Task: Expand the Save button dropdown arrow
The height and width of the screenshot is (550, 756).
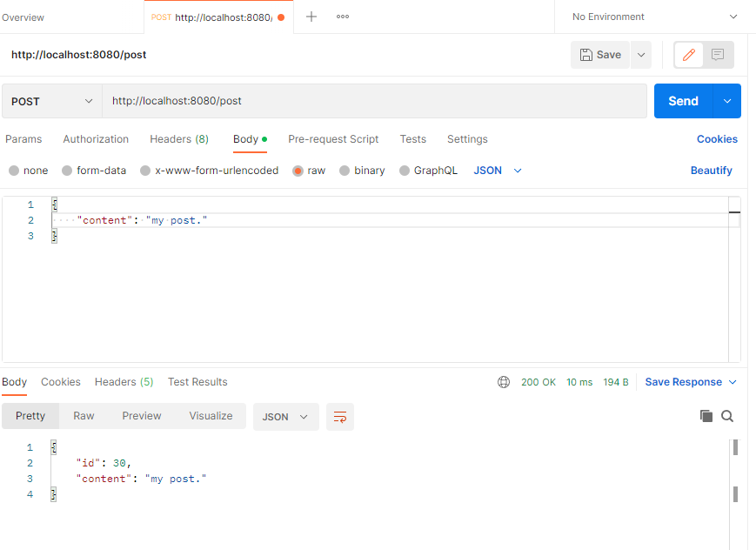Action: point(641,55)
